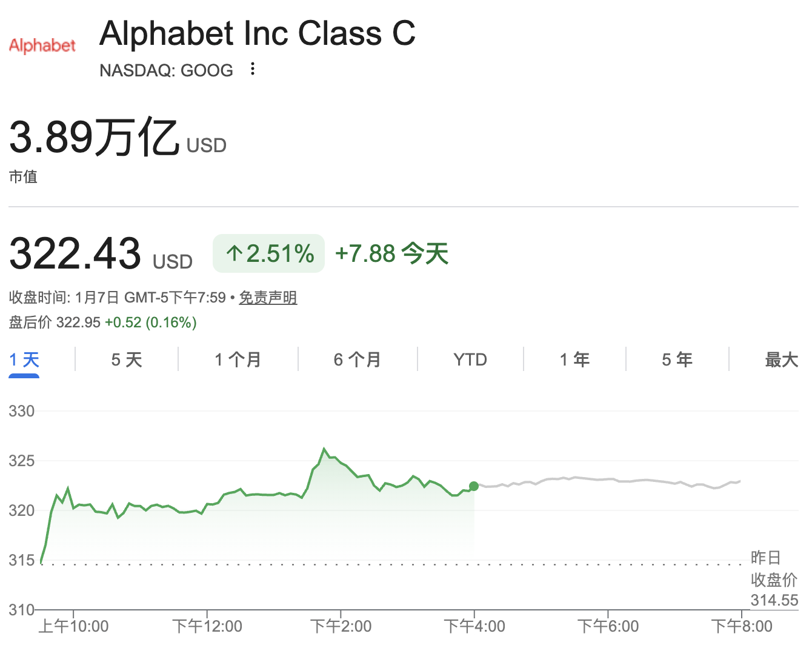Click the 盘后价 after-hours price text
The image size is (812, 645).
[x=102, y=322]
